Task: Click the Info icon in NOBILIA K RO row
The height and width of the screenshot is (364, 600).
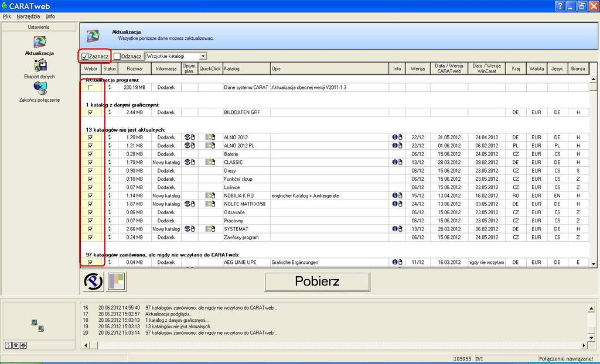Action: (397, 195)
